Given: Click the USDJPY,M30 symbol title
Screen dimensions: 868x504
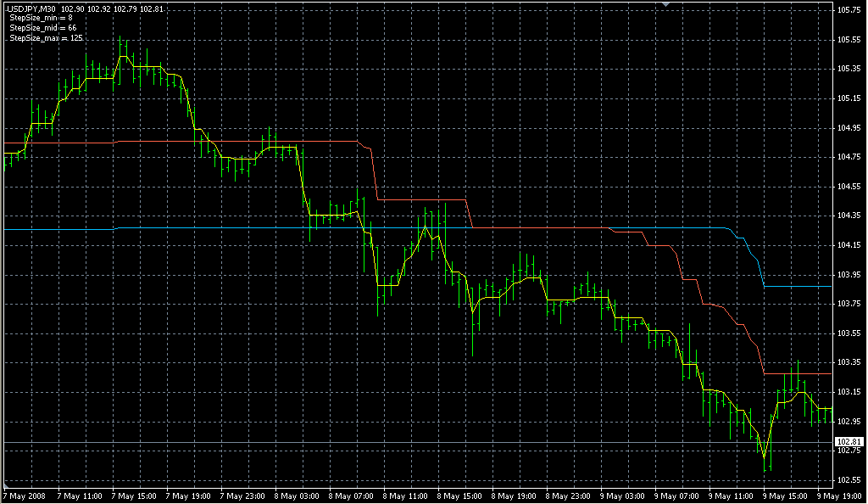Looking at the screenshot, I should pyautogui.click(x=31, y=9).
